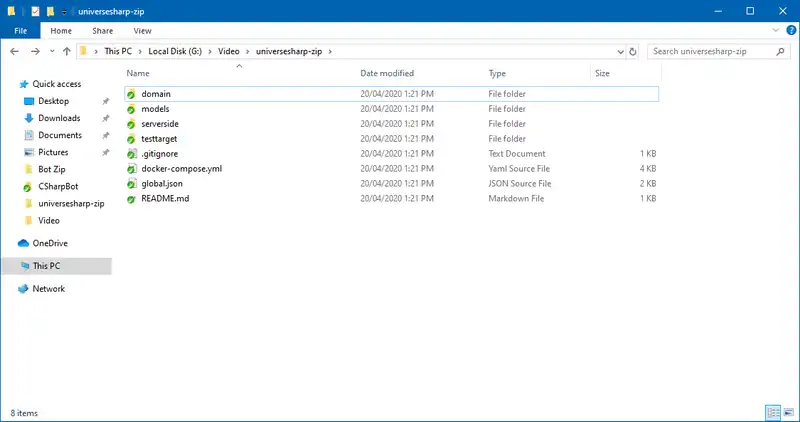Click the docker-compose.yml file icon
Viewport: 800px width, 422px height.
[x=131, y=169]
